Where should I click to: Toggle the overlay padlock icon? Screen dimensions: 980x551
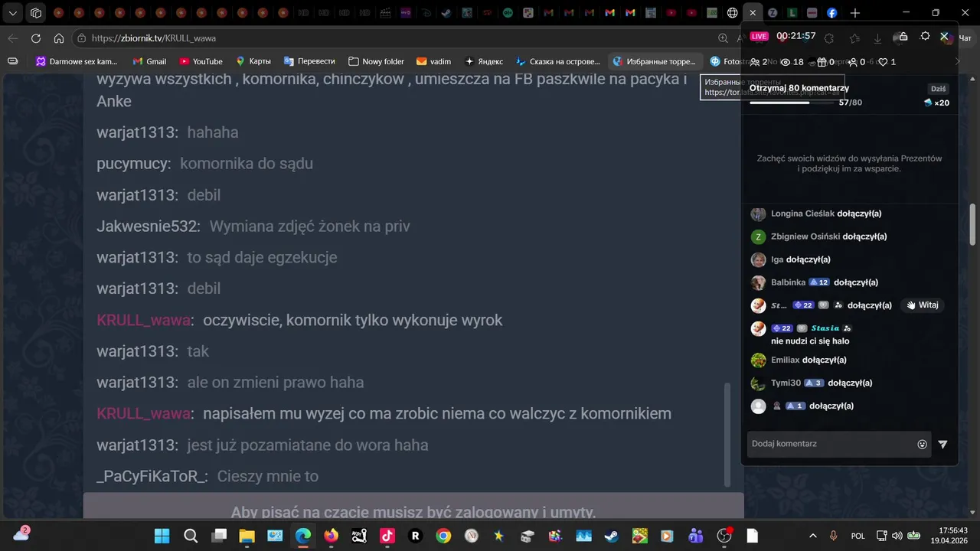903,36
